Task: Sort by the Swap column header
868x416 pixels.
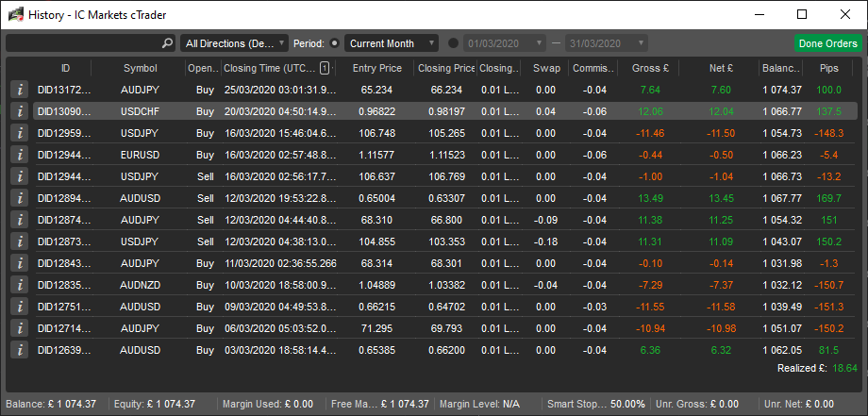Action: pos(546,69)
